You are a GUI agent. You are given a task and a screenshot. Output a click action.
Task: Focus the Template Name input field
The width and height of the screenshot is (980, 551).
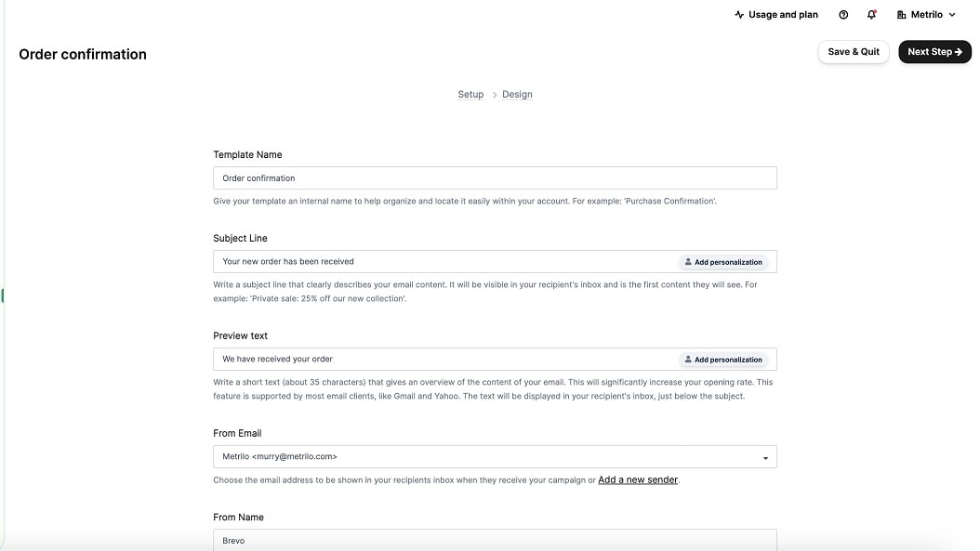(x=495, y=178)
